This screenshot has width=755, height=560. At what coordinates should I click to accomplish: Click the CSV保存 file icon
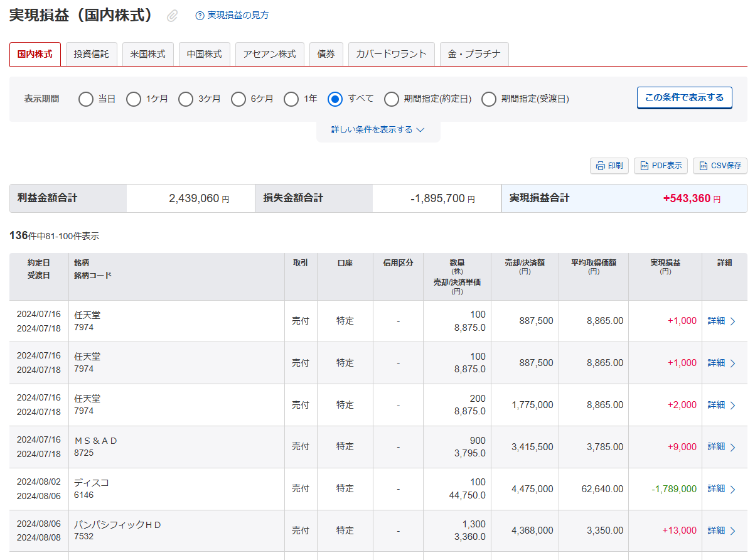pos(703,166)
